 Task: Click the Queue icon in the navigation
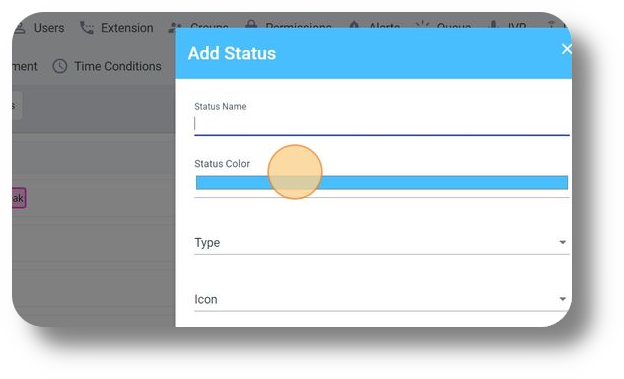tap(422, 25)
